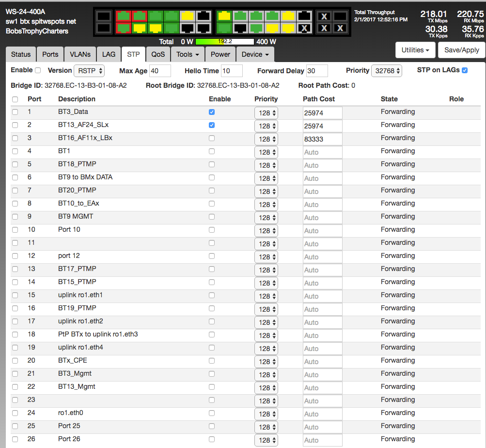Click the SFP slot without an X beside the X-marked slots
The image size is (486, 448).
coord(340,16)
